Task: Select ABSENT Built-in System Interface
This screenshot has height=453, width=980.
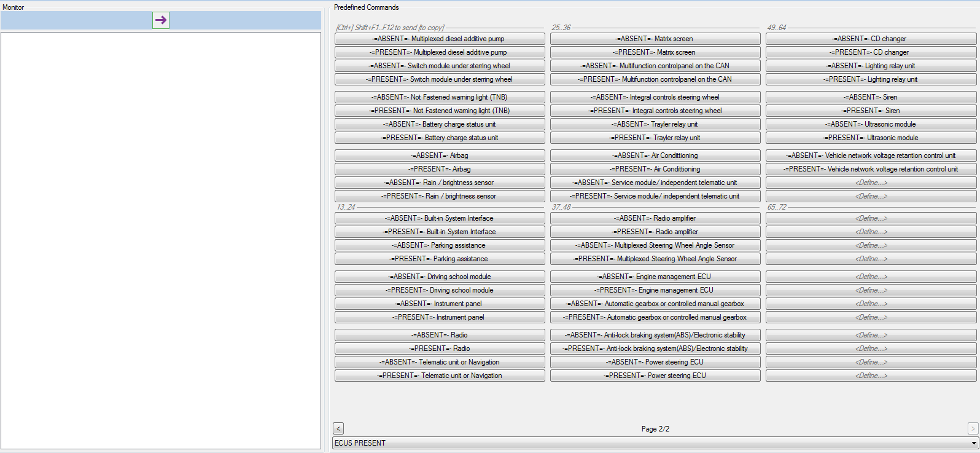Action: pos(440,218)
